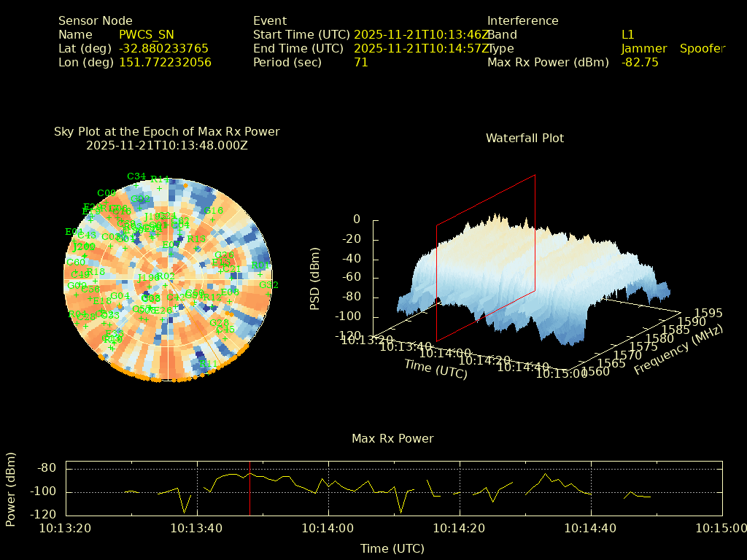Click the L1 band value

point(627,35)
